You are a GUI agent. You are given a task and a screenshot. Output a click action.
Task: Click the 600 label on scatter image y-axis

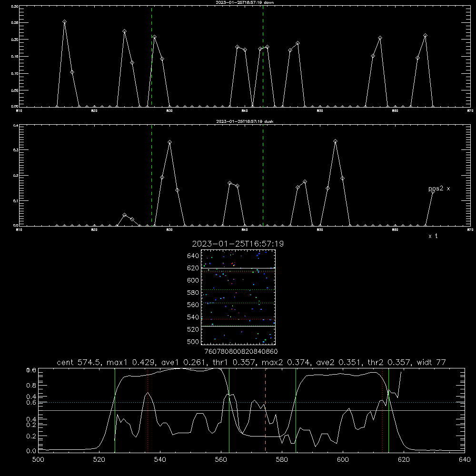point(193,280)
